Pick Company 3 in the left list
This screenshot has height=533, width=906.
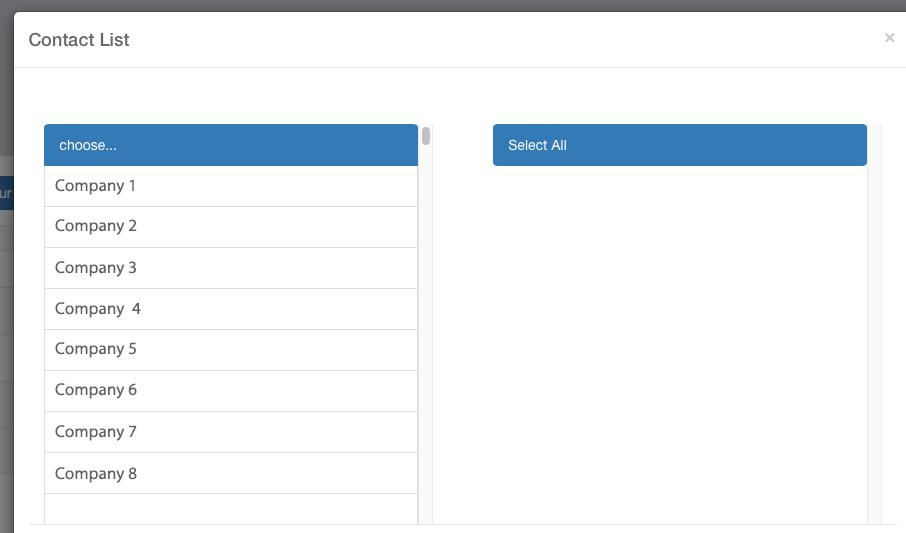(x=230, y=268)
